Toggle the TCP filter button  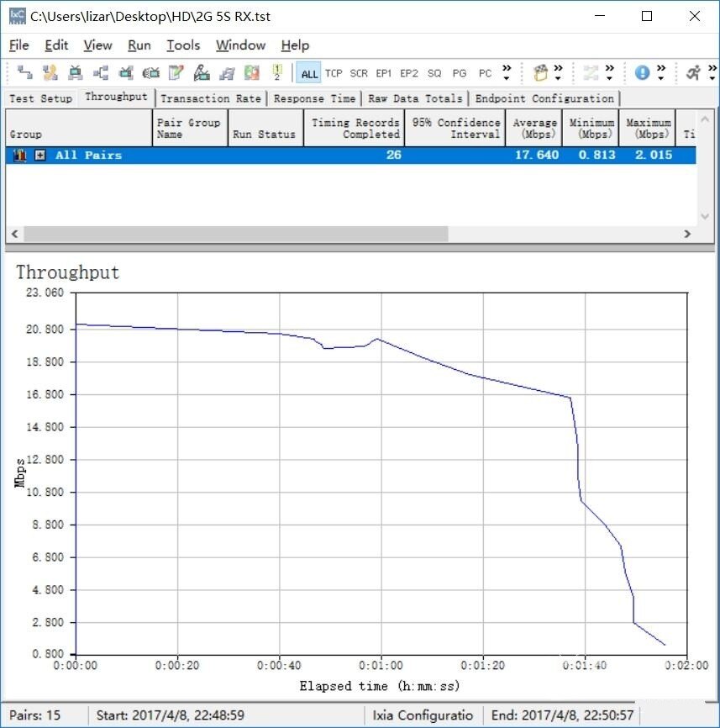pos(334,73)
